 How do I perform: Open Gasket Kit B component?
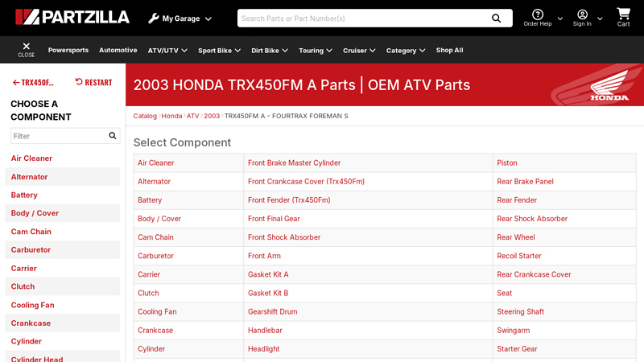(268, 293)
